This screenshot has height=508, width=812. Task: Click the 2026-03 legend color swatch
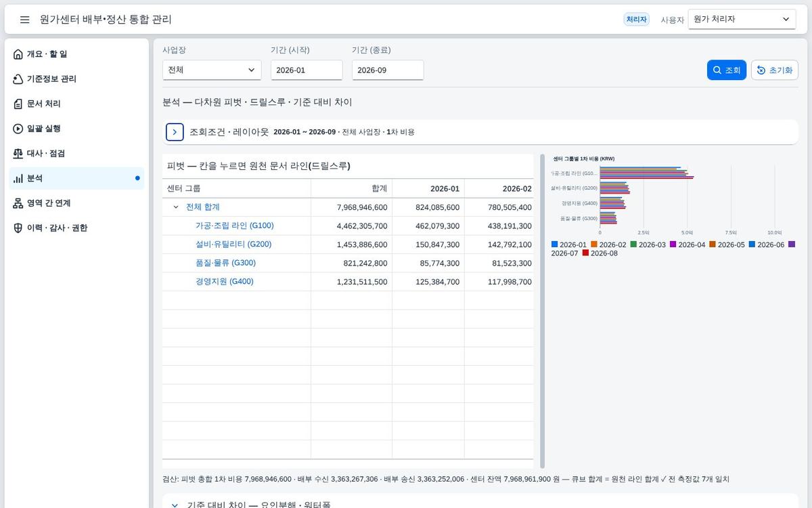[634, 245]
